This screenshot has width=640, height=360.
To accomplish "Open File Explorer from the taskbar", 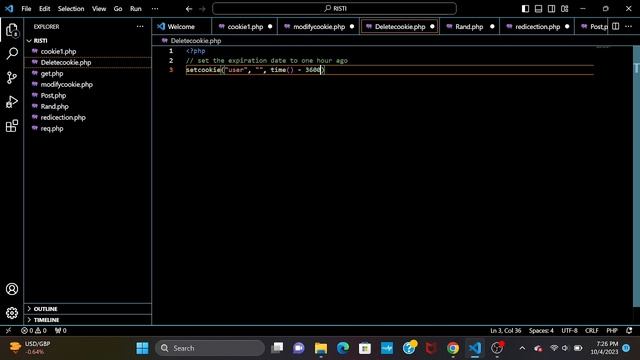I will coord(321,348).
